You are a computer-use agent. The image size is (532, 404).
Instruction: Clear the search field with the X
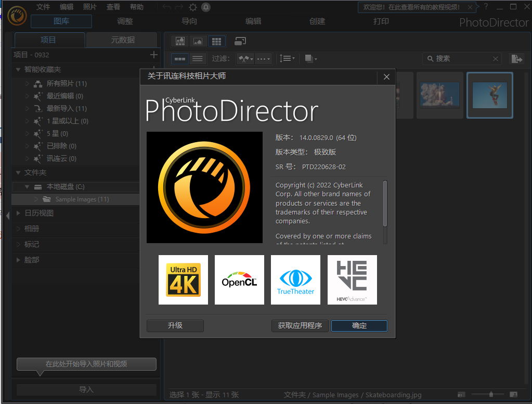click(x=496, y=59)
